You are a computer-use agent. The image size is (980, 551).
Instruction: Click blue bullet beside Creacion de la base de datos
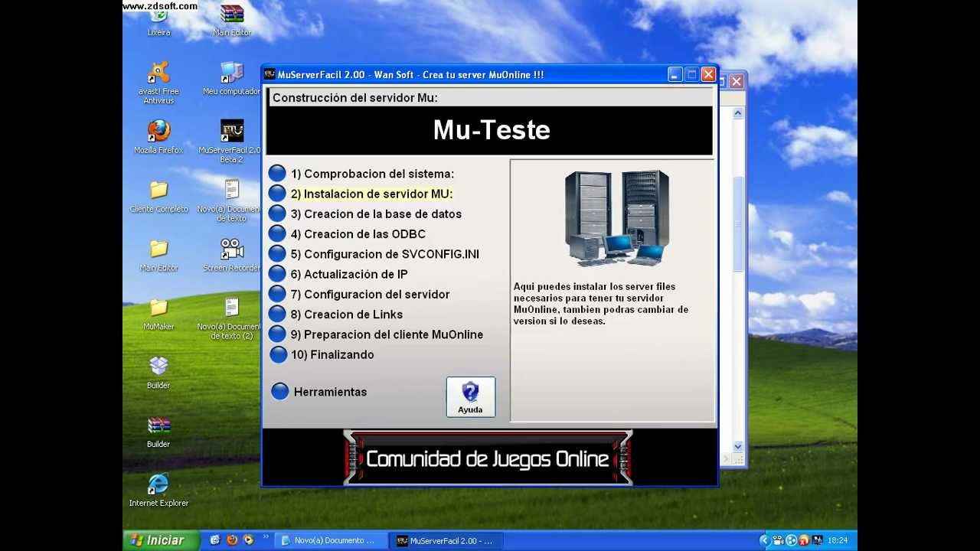click(277, 214)
